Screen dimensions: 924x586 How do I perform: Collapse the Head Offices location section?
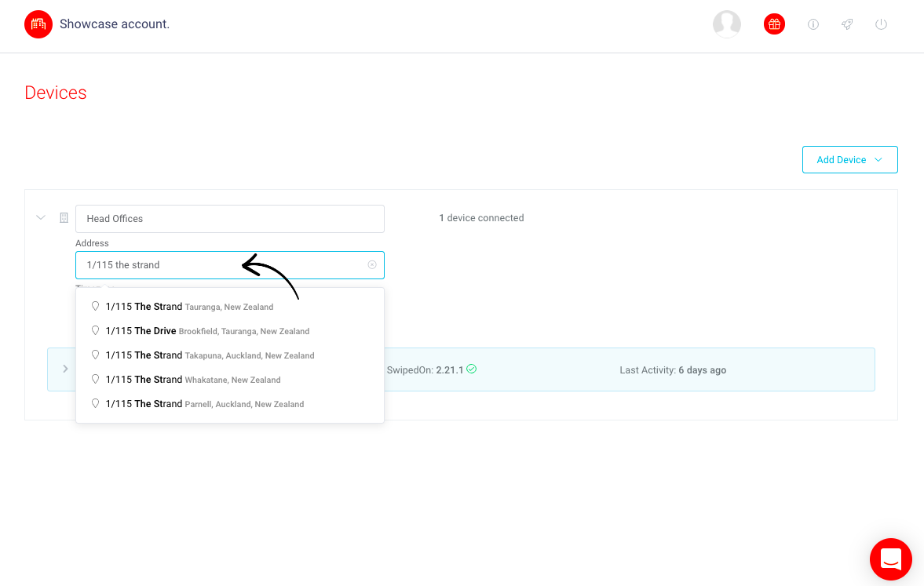(x=41, y=218)
